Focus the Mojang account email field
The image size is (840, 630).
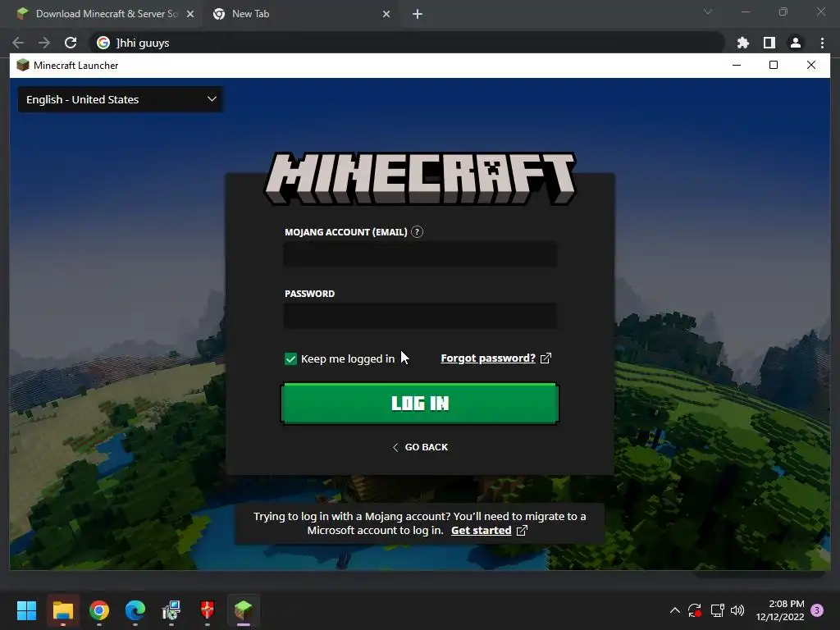coord(420,254)
